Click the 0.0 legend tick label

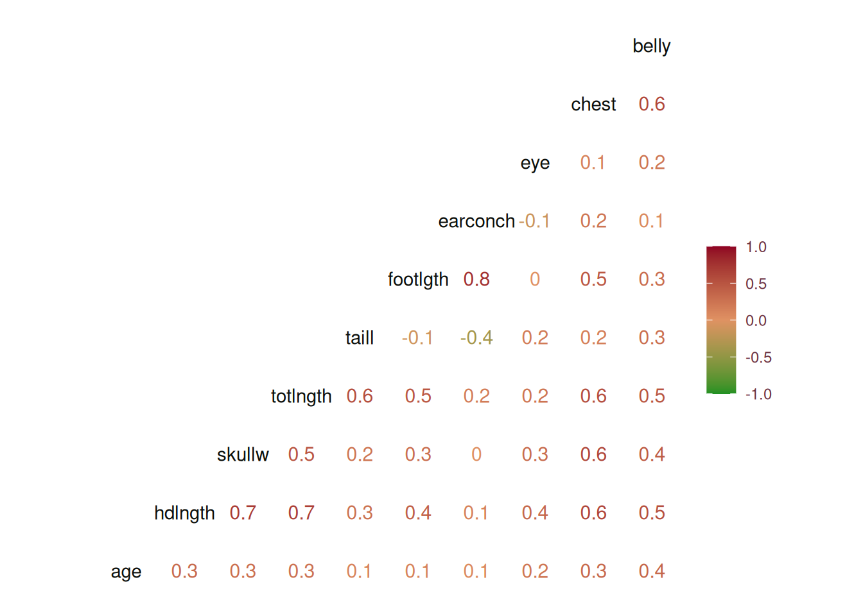(x=756, y=321)
